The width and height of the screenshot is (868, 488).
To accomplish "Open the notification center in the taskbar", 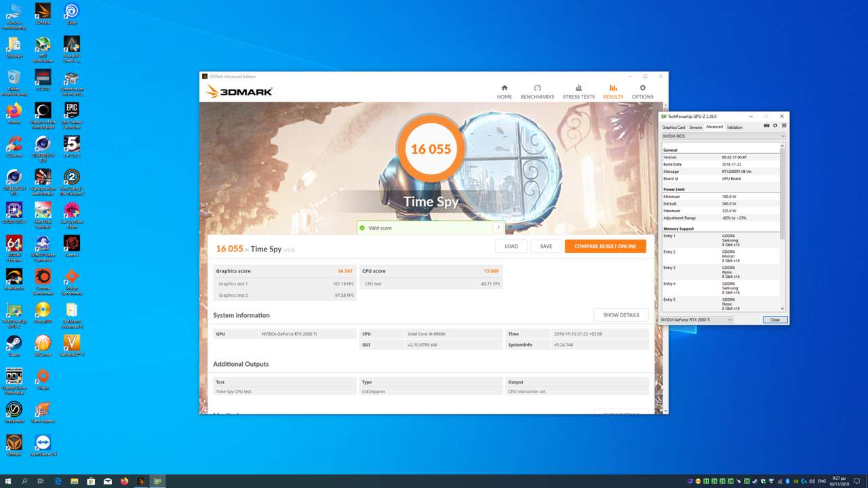I will [857, 481].
